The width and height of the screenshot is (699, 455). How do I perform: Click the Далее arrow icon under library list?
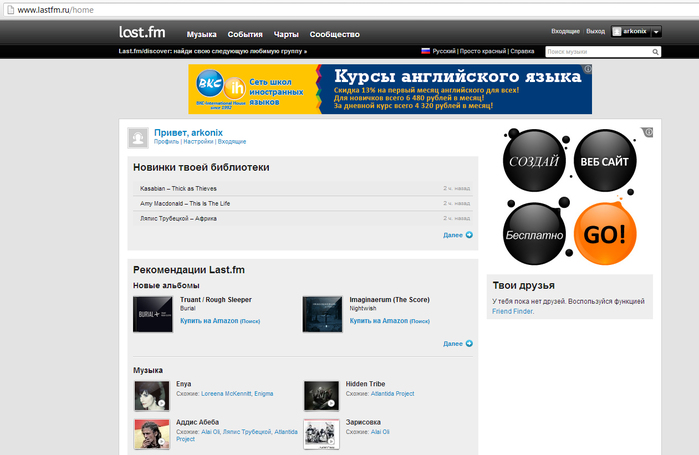click(469, 235)
